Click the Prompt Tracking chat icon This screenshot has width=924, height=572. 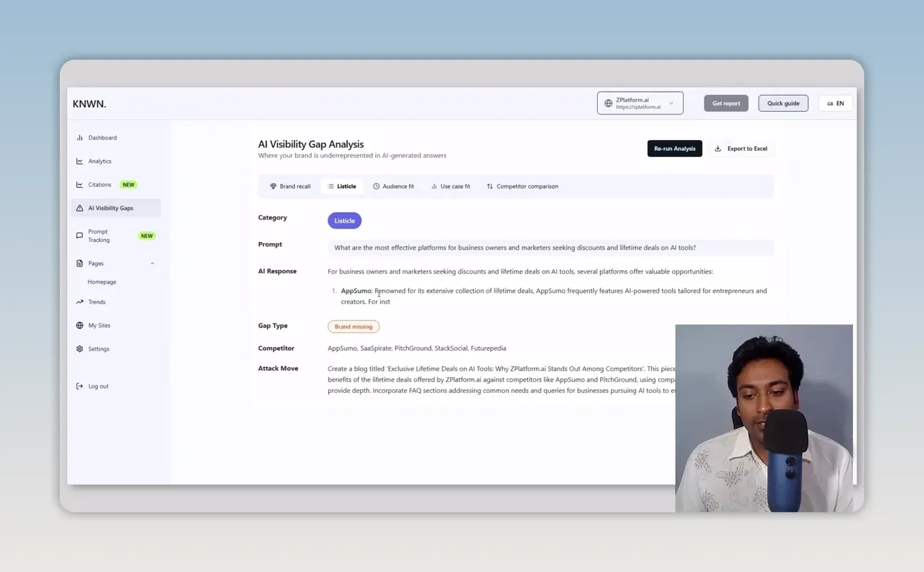(x=79, y=236)
